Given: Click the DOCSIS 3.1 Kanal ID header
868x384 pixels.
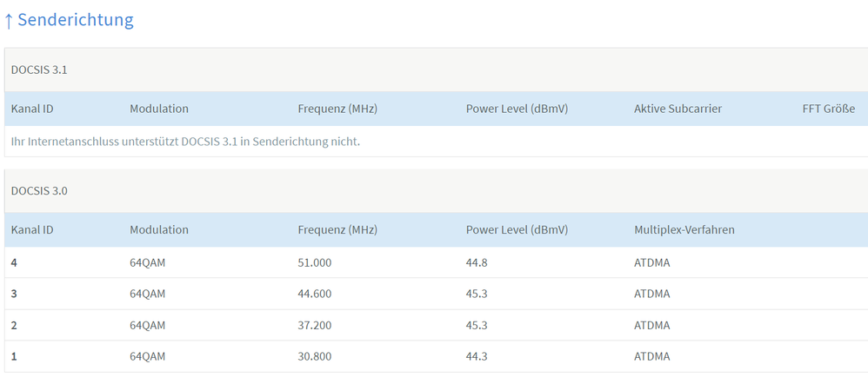Looking at the screenshot, I should (32, 109).
